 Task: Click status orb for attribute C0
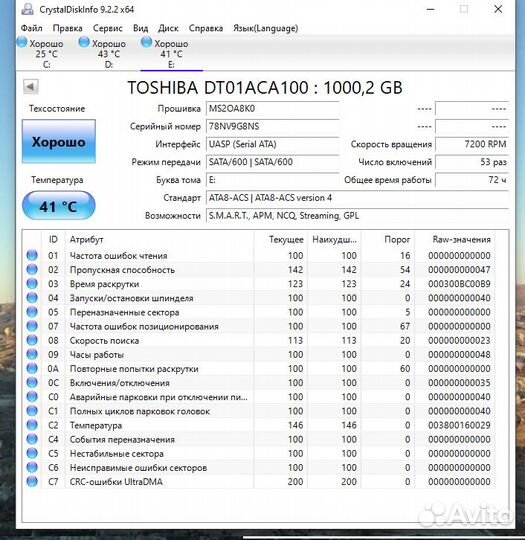[32, 396]
